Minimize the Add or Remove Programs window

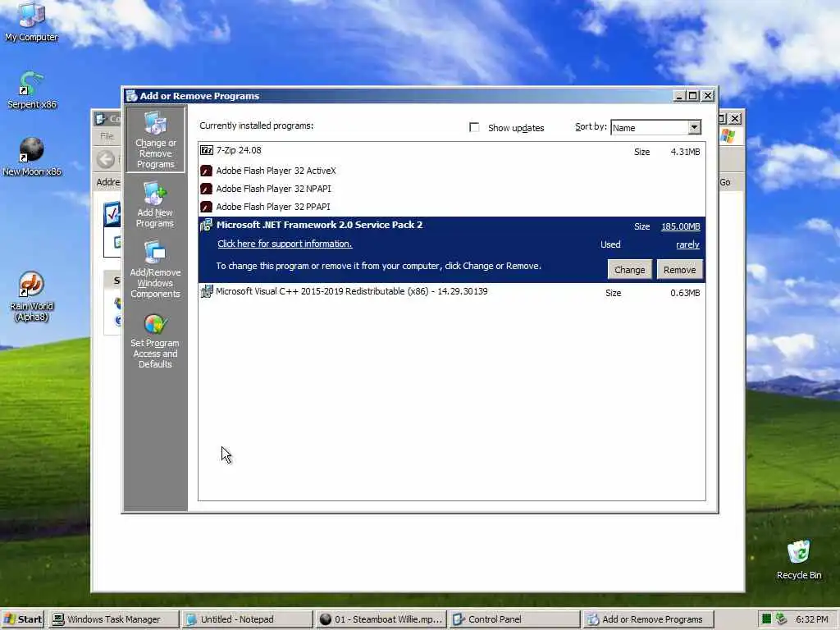click(679, 96)
